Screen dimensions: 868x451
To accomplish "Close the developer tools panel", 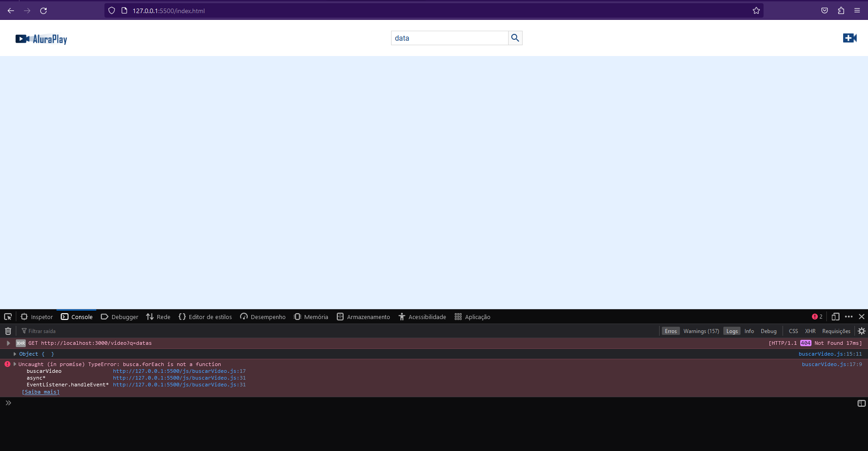I will [862, 317].
